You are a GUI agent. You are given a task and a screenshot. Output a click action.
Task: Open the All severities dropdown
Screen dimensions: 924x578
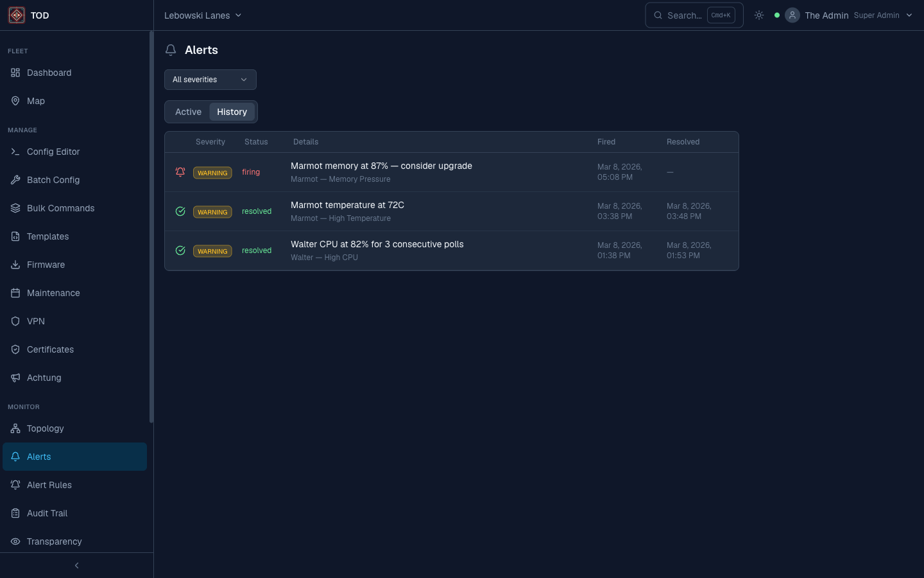[210, 79]
